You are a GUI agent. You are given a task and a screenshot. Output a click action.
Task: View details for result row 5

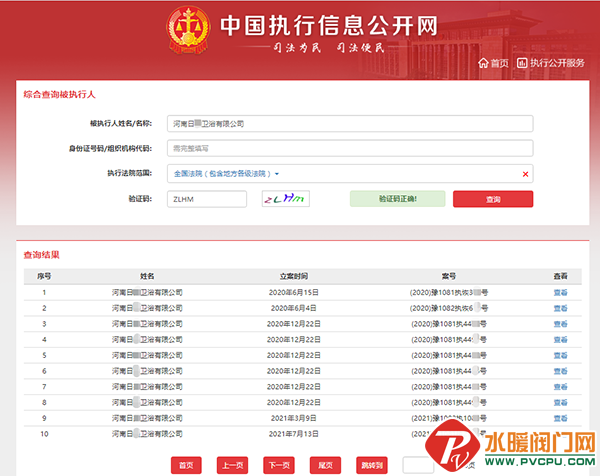coord(561,355)
